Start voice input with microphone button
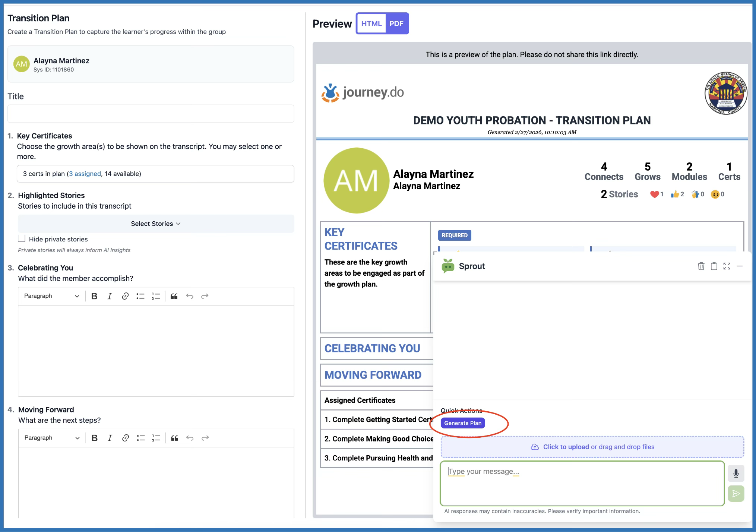Image resolution: width=756 pixels, height=532 pixels. point(736,473)
